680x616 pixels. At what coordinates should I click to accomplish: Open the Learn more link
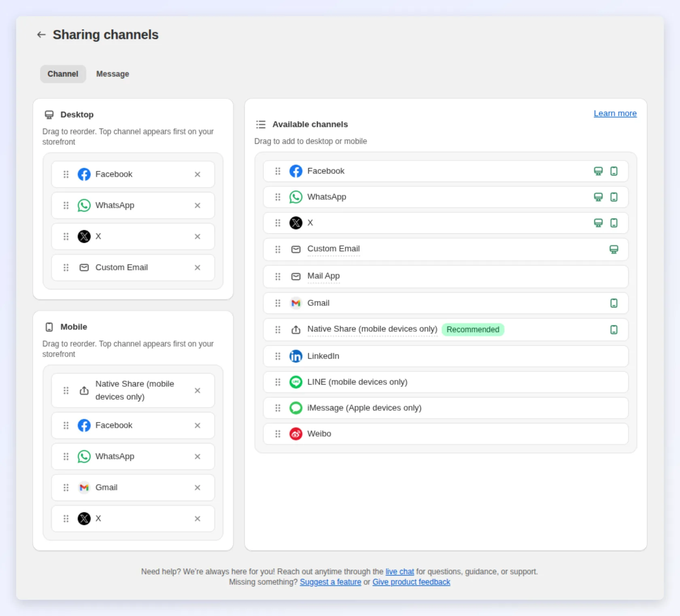[x=615, y=113]
